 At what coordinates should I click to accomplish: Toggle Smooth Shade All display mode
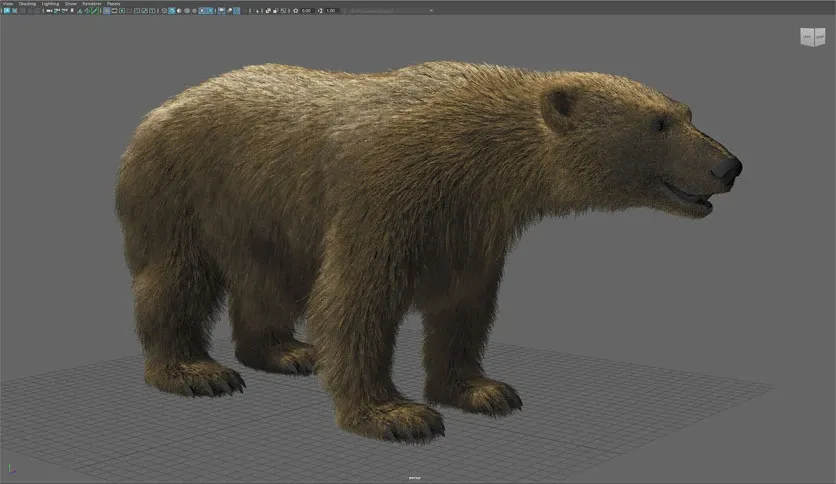coord(171,11)
